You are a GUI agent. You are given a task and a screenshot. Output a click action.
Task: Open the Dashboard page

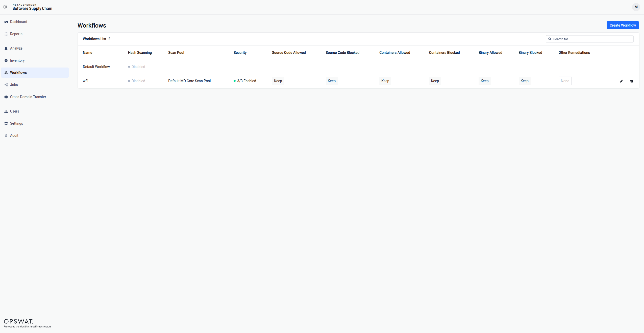[x=35, y=22]
